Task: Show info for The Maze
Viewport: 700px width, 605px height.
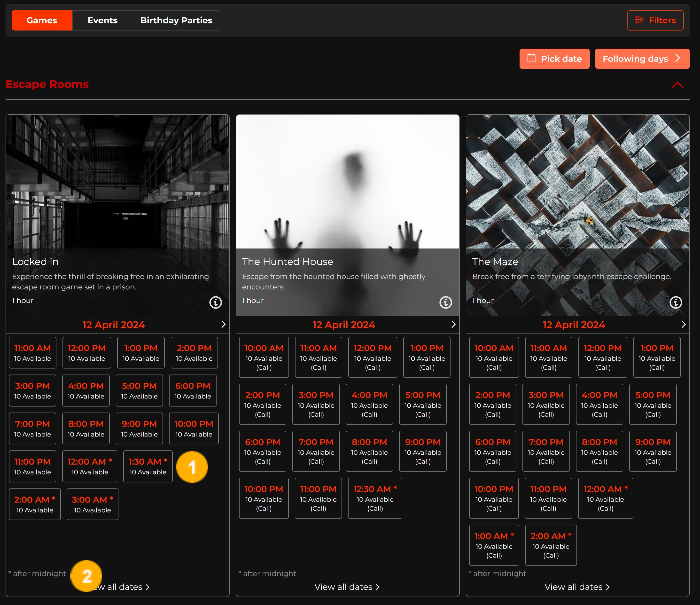Action: point(675,302)
